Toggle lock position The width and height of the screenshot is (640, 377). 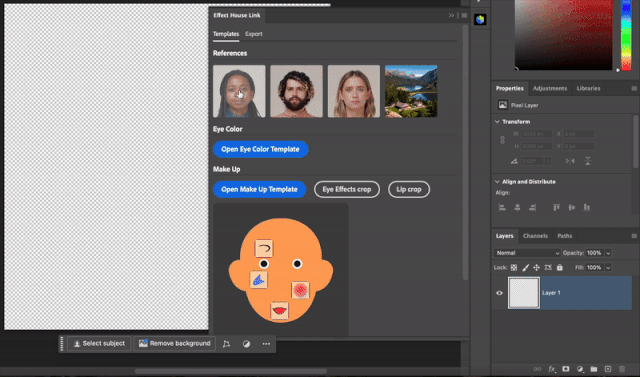point(537,268)
